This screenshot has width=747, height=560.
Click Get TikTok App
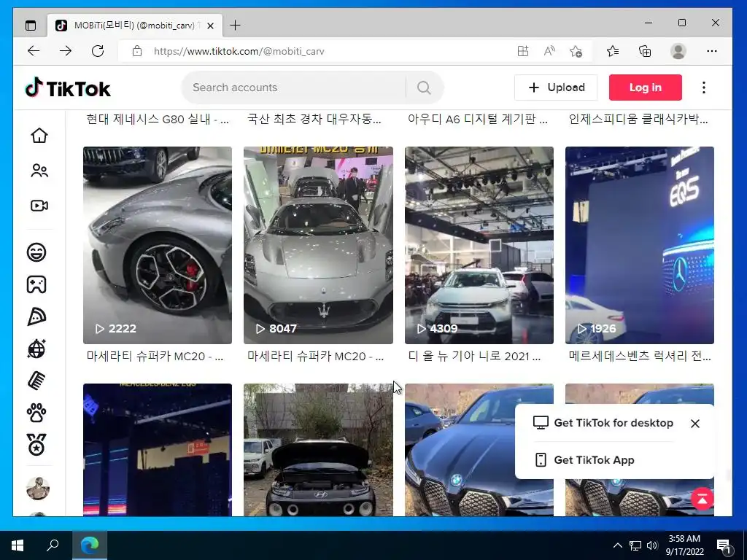(584, 460)
